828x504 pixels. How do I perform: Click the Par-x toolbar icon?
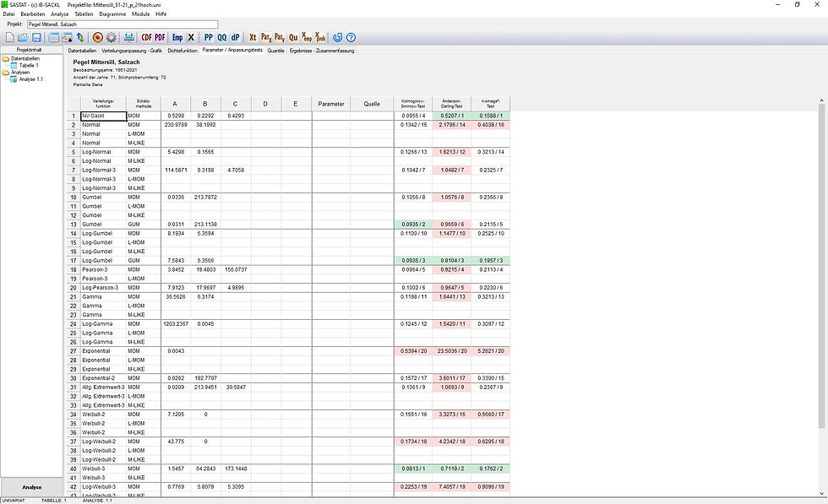click(x=266, y=37)
